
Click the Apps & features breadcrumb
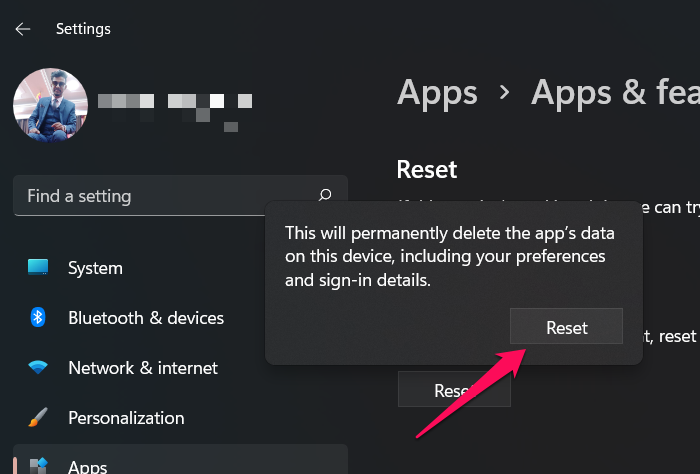coord(614,92)
